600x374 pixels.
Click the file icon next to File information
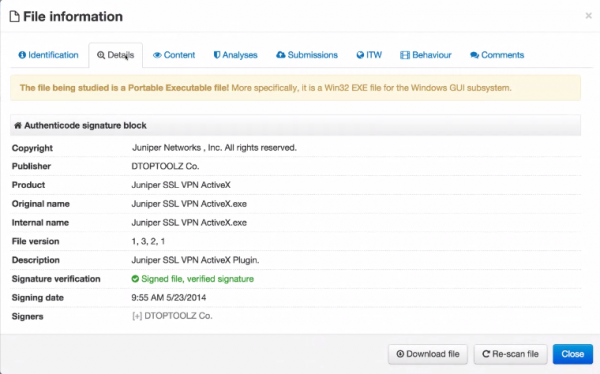(15, 16)
